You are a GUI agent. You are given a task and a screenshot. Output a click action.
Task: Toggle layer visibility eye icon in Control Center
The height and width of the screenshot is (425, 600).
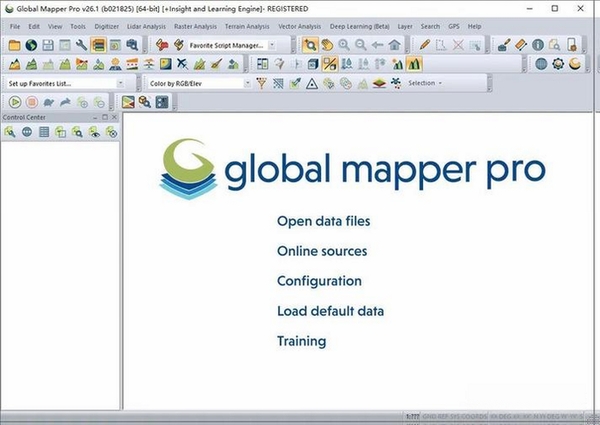(94, 132)
